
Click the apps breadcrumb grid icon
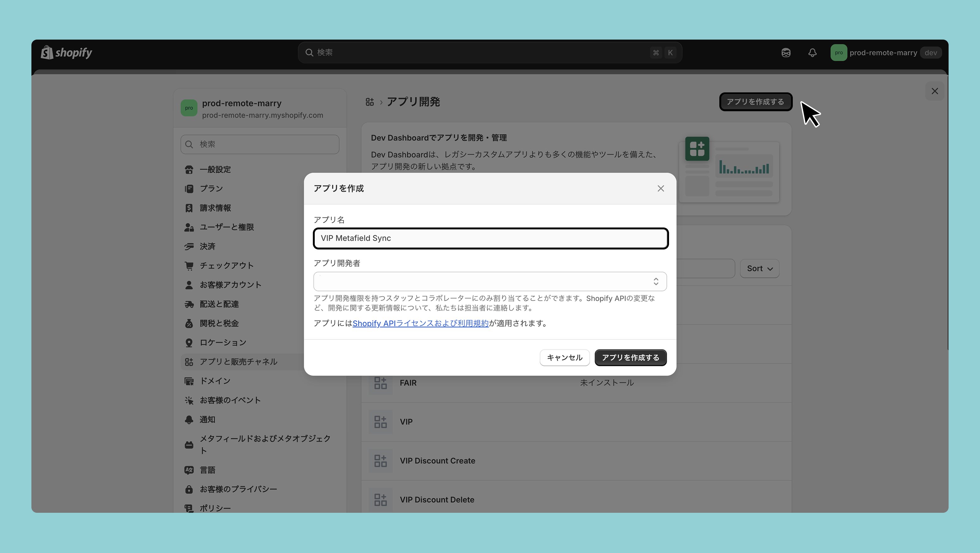click(x=369, y=102)
